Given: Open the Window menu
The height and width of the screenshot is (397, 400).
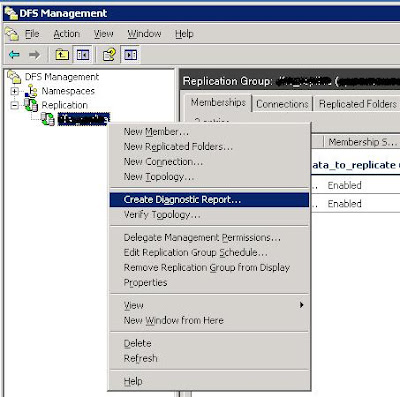Looking at the screenshot, I should (144, 34).
